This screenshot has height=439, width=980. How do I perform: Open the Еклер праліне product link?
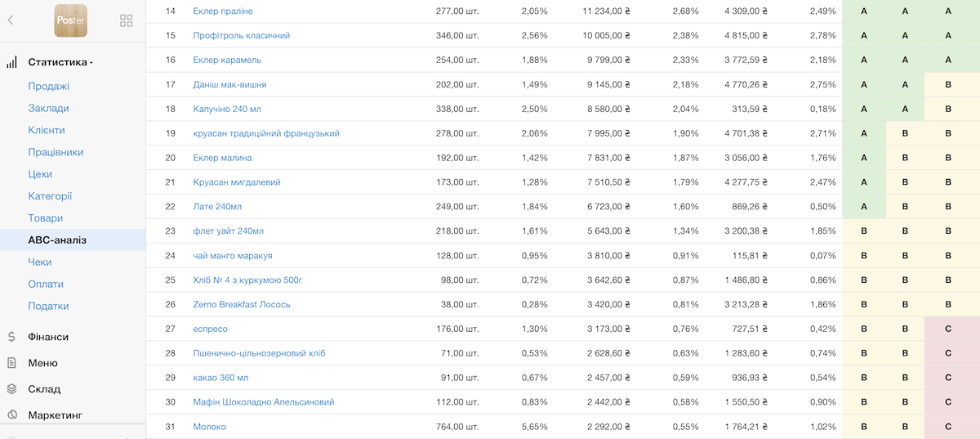(223, 11)
